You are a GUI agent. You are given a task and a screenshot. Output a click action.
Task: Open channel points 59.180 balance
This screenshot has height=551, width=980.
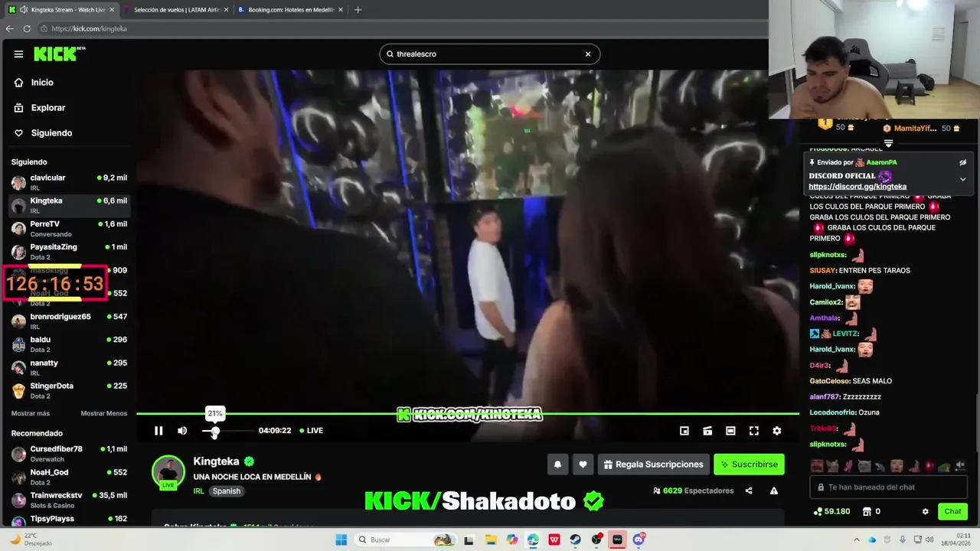pos(831,511)
